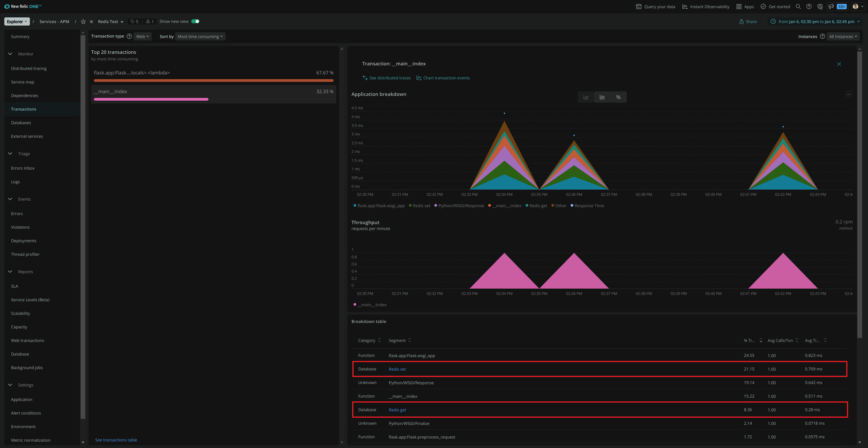The height and width of the screenshot is (448, 868).
Task: Open search with the magnifying glass icon
Action: 798,7
